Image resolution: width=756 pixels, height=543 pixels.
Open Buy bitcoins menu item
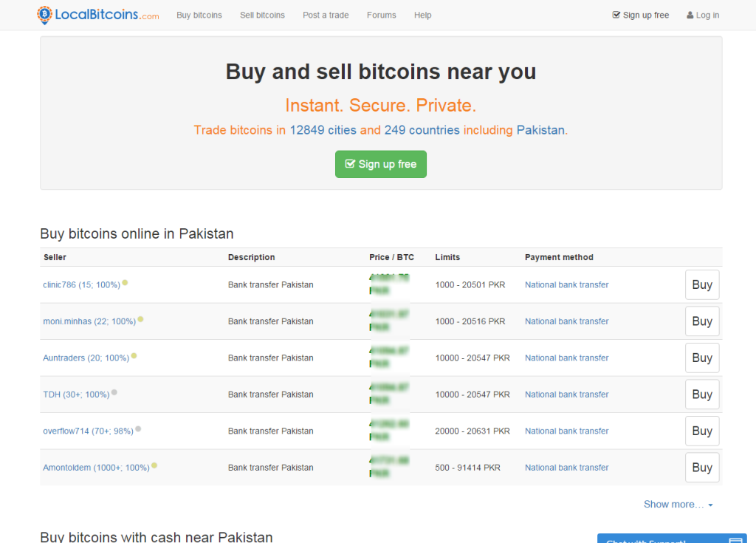[x=199, y=15]
